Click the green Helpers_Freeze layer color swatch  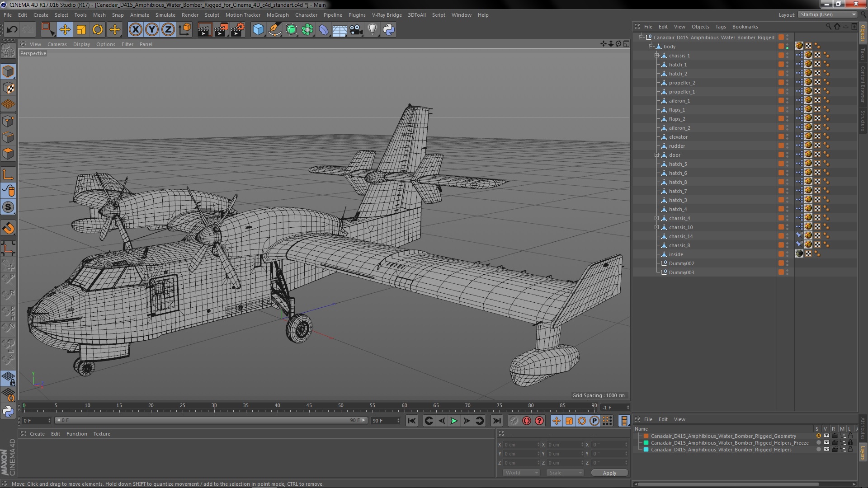(646, 443)
